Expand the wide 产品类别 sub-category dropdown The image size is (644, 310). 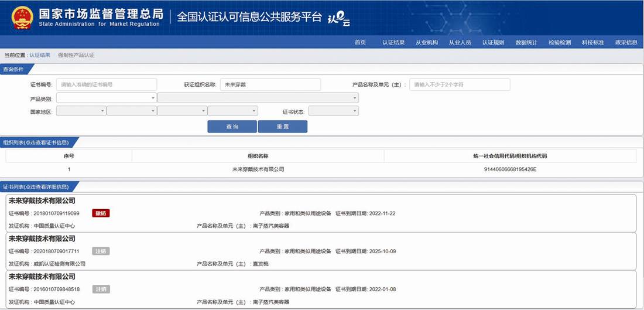click(x=258, y=98)
